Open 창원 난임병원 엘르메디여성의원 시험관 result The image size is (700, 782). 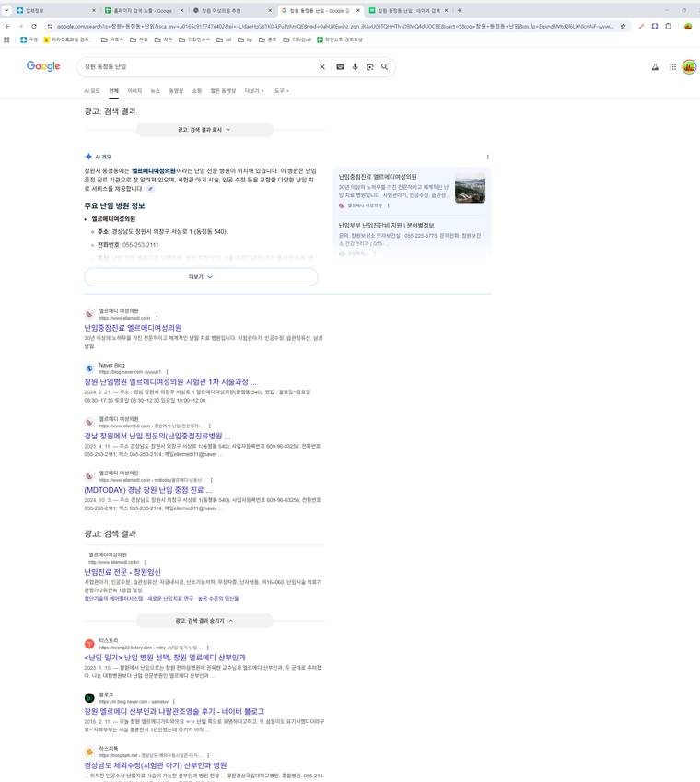(170, 382)
